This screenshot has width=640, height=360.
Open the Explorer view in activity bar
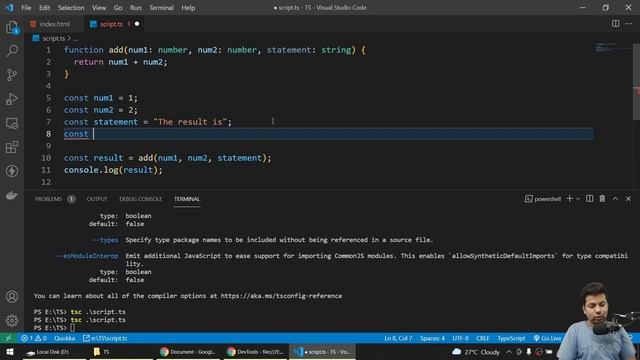[x=12, y=27]
